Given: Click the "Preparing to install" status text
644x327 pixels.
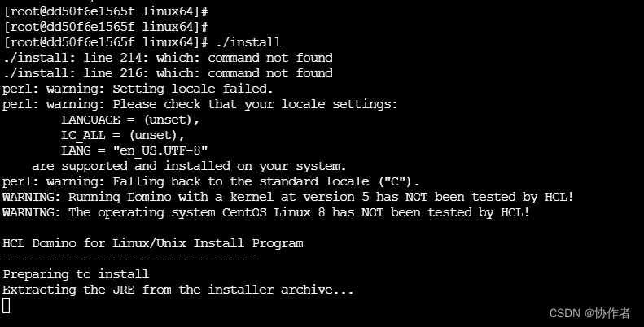Looking at the screenshot, I should pyautogui.click(x=76, y=274).
